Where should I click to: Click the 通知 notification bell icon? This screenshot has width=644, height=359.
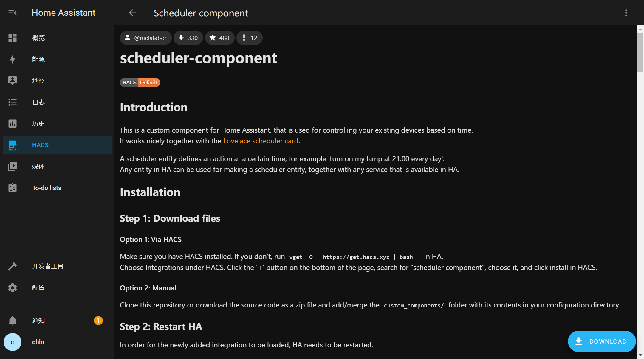[x=13, y=321]
